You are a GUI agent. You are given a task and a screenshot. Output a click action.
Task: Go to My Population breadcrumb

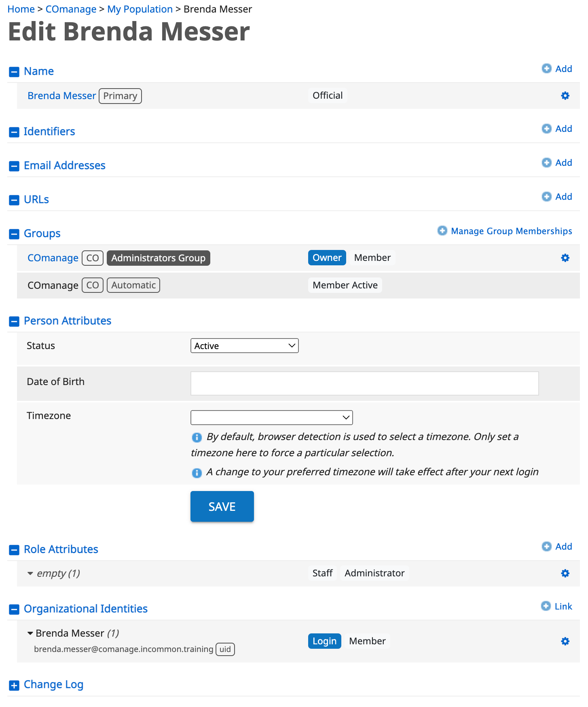140,9
